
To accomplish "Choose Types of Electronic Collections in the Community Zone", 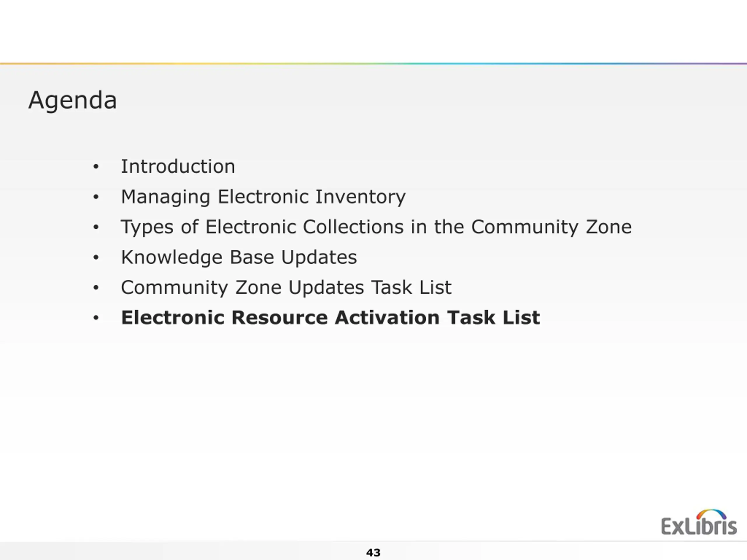I will (376, 227).
